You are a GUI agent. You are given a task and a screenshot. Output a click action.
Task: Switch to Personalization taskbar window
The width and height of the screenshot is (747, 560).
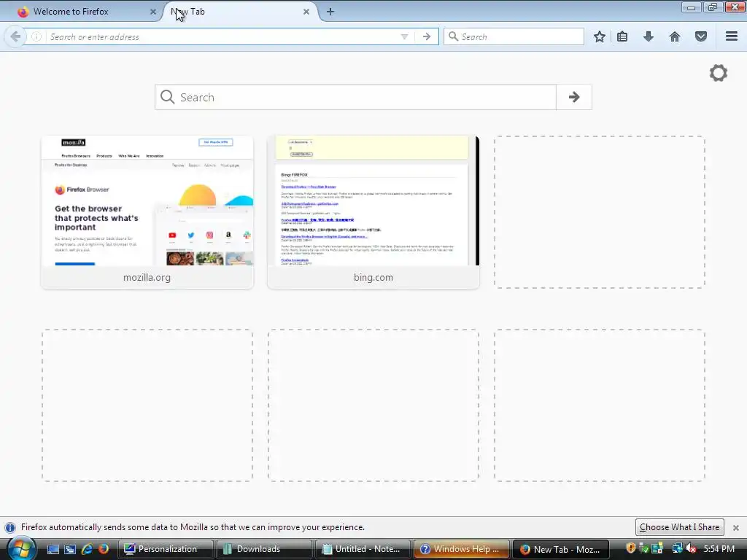165,549
